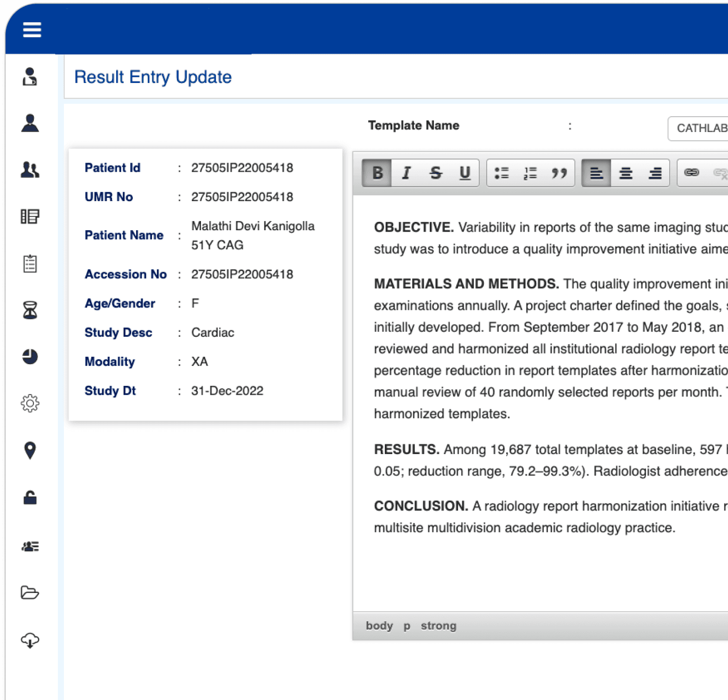This screenshot has height=700, width=728.
Task: Open the location pin sidebar item
Action: (30, 450)
